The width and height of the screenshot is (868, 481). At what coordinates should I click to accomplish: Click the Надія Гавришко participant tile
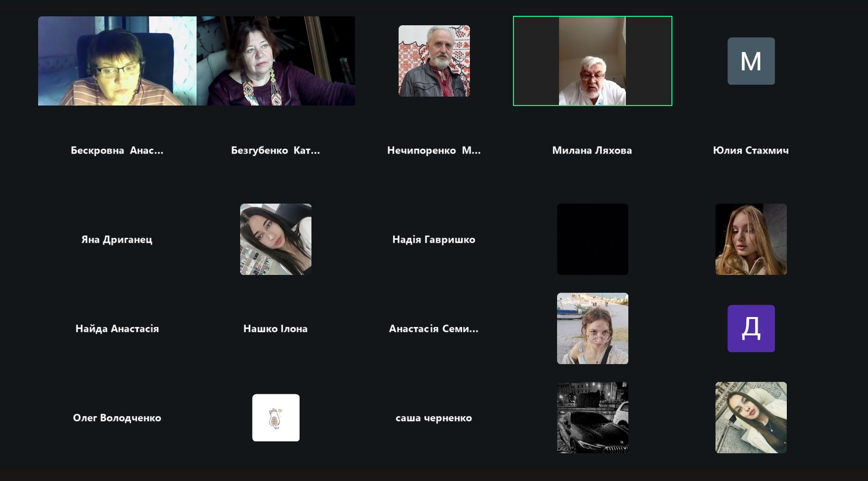coord(434,239)
